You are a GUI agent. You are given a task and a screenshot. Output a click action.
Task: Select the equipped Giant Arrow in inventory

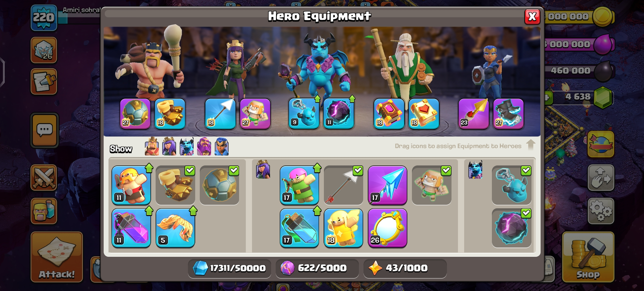coord(343,185)
